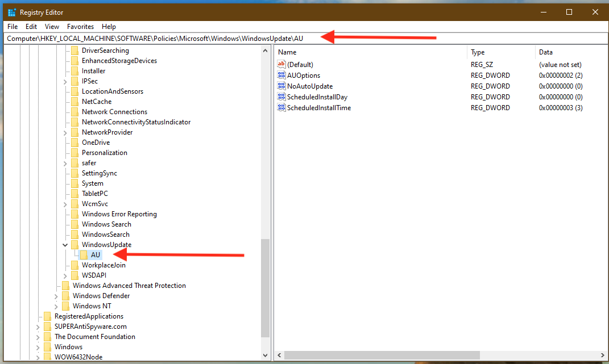Expand the Windows NT key
609x364 pixels.
(56, 306)
